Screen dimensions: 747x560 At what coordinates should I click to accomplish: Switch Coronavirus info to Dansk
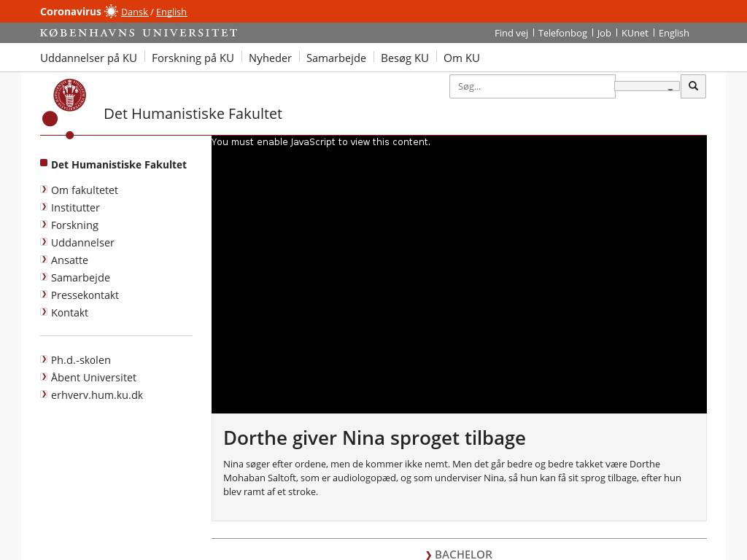point(134,12)
